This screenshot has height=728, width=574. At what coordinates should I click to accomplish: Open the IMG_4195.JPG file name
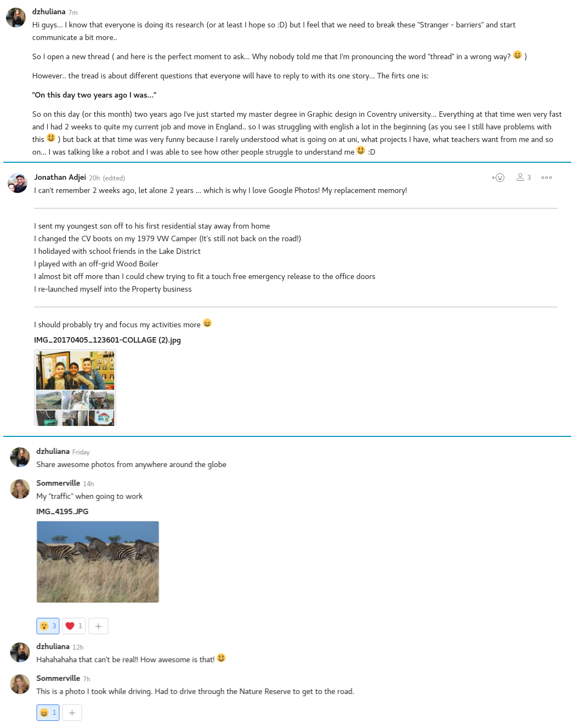[x=62, y=511]
